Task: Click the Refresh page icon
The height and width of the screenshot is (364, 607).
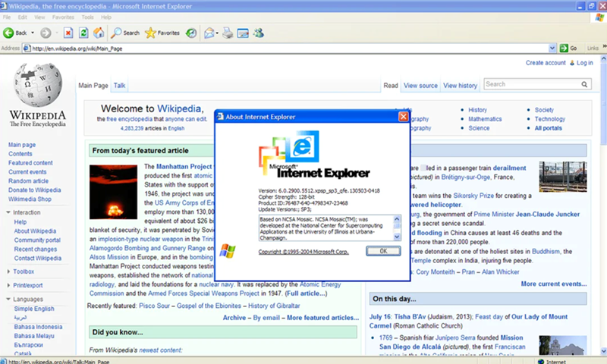Action: (x=83, y=33)
